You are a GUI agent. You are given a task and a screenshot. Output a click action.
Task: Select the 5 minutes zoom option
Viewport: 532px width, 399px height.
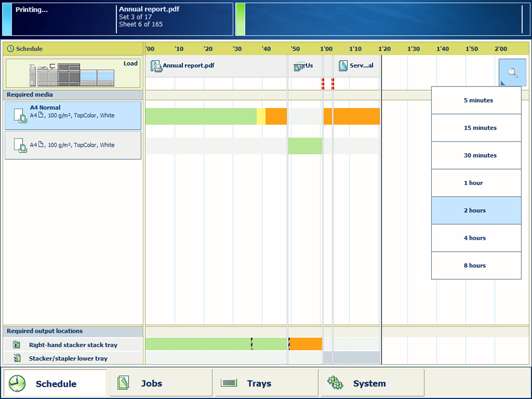(x=476, y=100)
